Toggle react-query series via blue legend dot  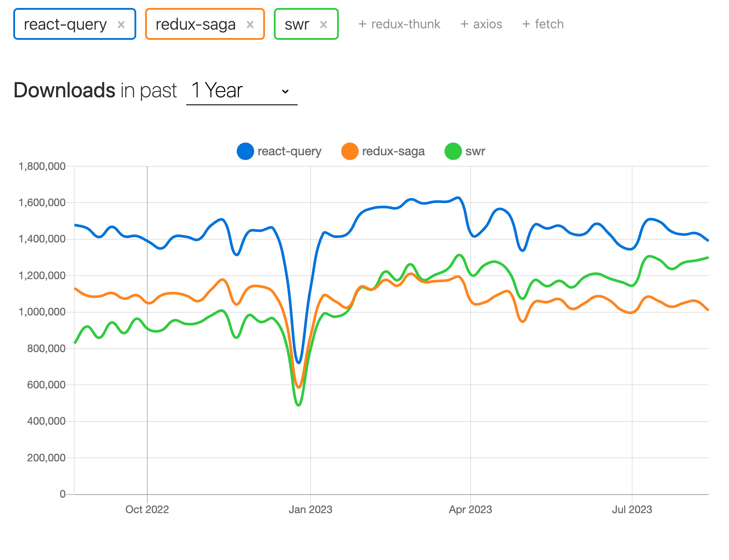coord(245,151)
